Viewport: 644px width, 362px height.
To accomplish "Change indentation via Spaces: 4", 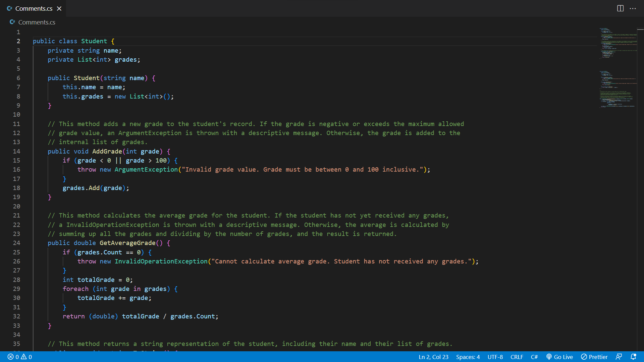I will point(468,357).
